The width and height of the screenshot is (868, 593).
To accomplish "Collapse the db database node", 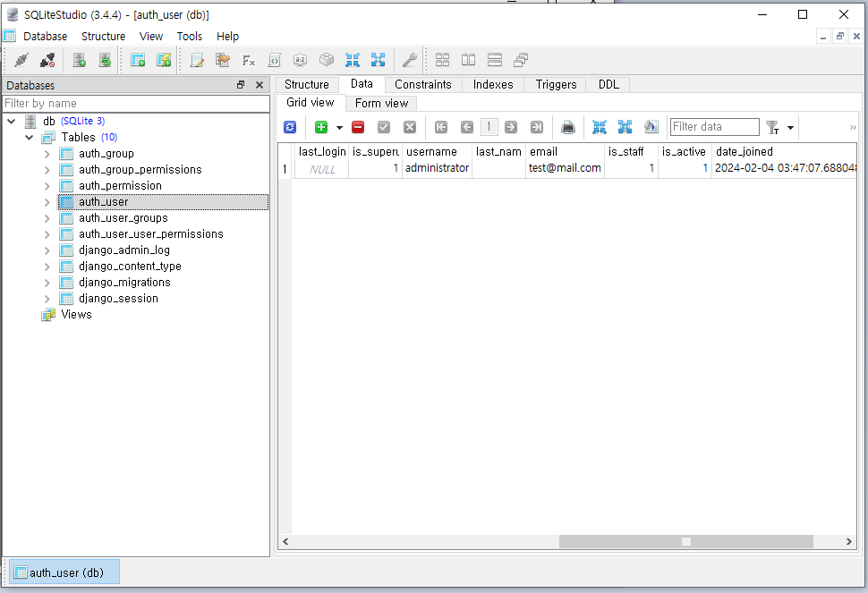I will 11,121.
